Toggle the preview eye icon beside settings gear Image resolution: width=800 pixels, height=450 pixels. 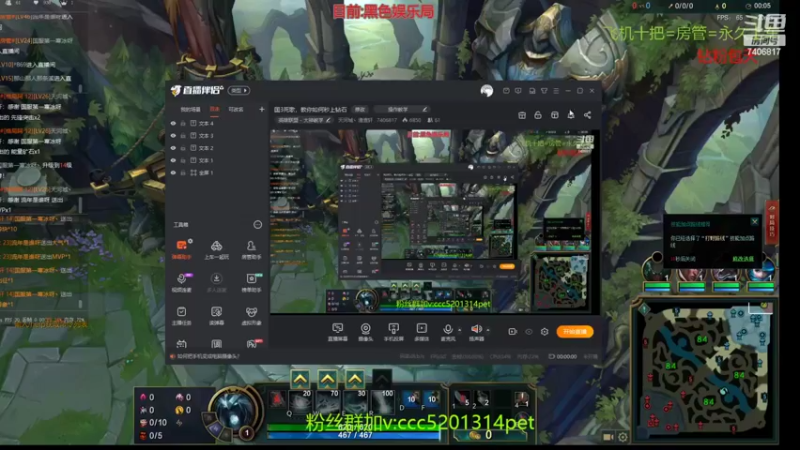529,332
